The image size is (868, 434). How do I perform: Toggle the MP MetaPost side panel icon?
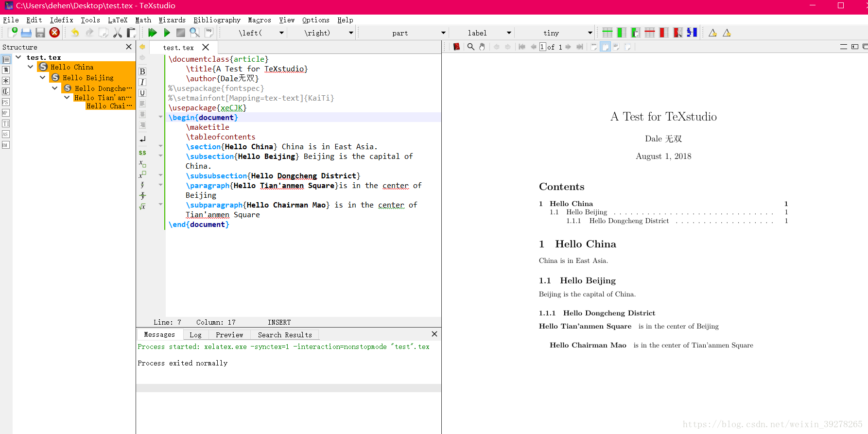6,113
